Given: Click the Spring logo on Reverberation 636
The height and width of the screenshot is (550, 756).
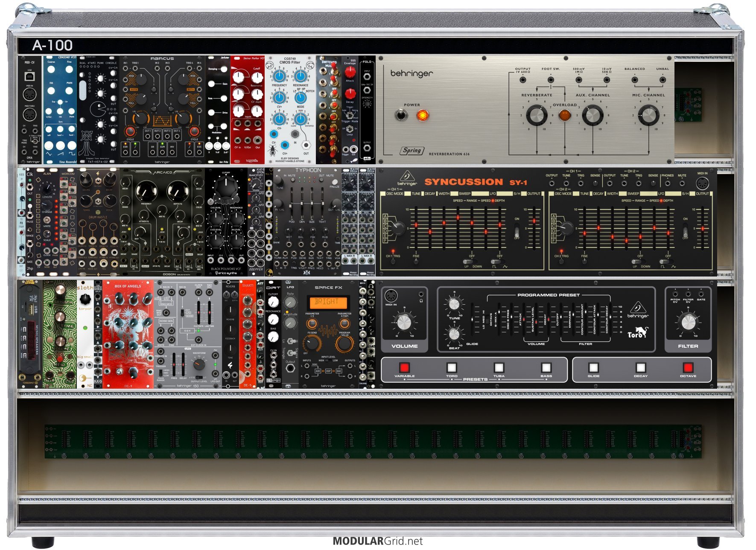Looking at the screenshot, I should (x=412, y=150).
